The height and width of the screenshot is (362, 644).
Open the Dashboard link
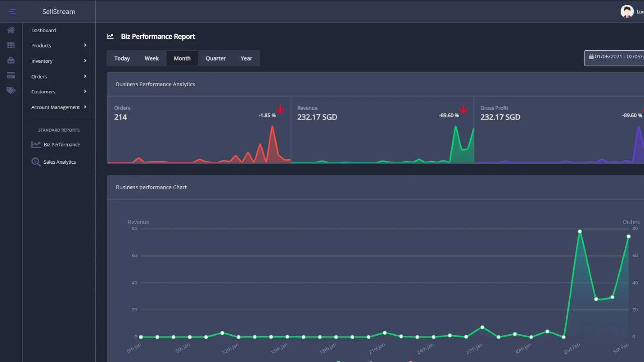pyautogui.click(x=43, y=31)
